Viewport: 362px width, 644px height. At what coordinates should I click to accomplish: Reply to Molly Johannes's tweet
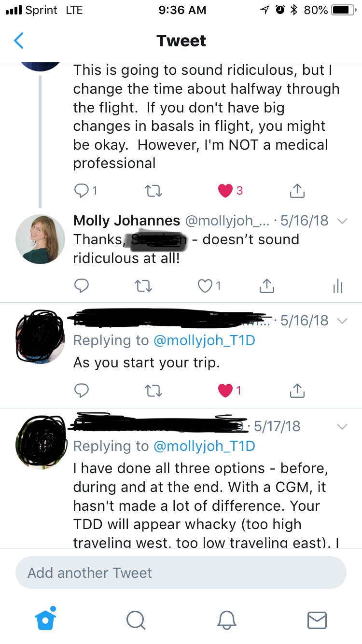(82, 286)
